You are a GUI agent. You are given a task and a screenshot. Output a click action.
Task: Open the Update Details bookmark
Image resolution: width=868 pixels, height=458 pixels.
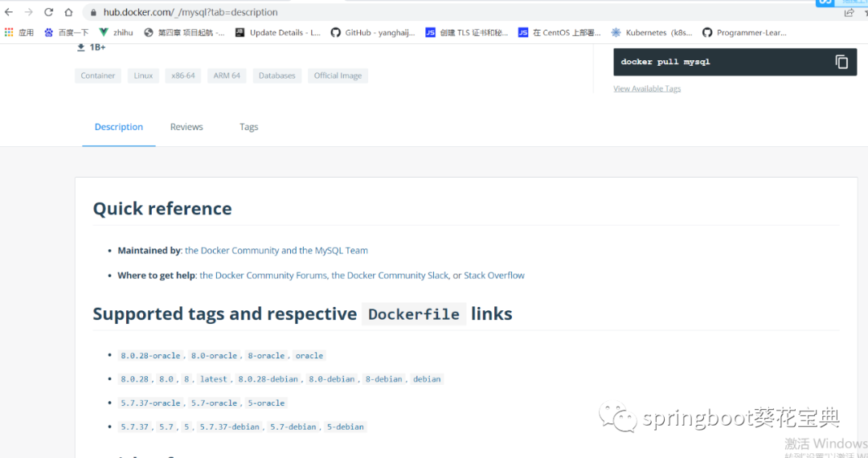click(x=278, y=33)
